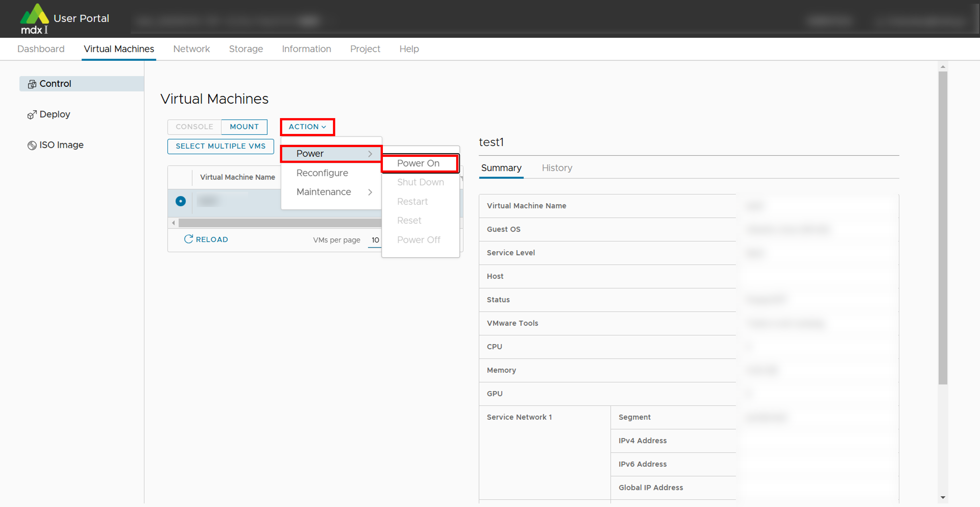Select the CONSOLE toggle button

pos(194,127)
